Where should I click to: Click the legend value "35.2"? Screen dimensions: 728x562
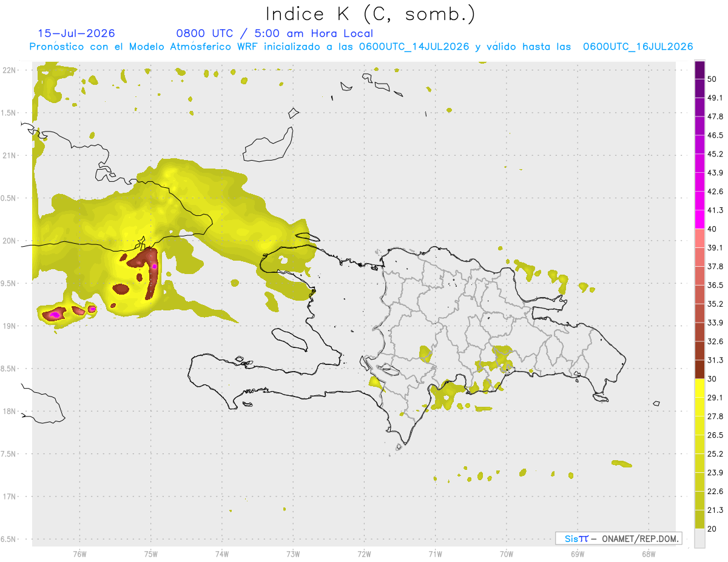tap(715, 304)
